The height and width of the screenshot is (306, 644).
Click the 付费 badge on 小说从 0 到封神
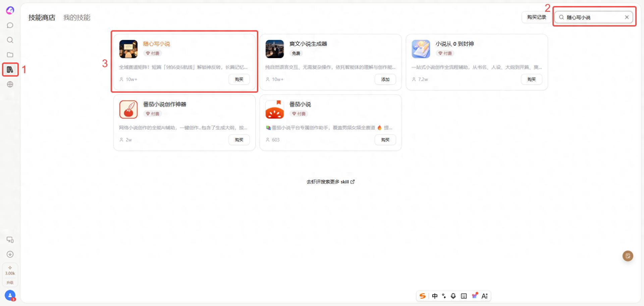(445, 53)
